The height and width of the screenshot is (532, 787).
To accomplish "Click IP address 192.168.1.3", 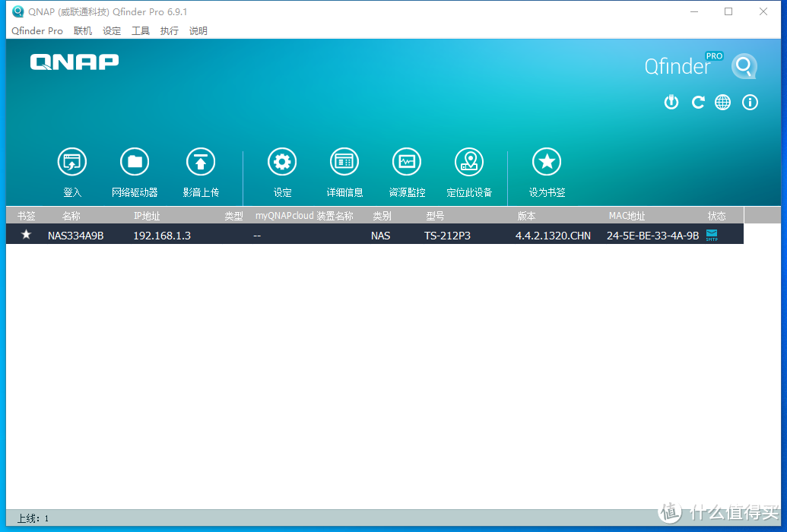I will pos(162,236).
